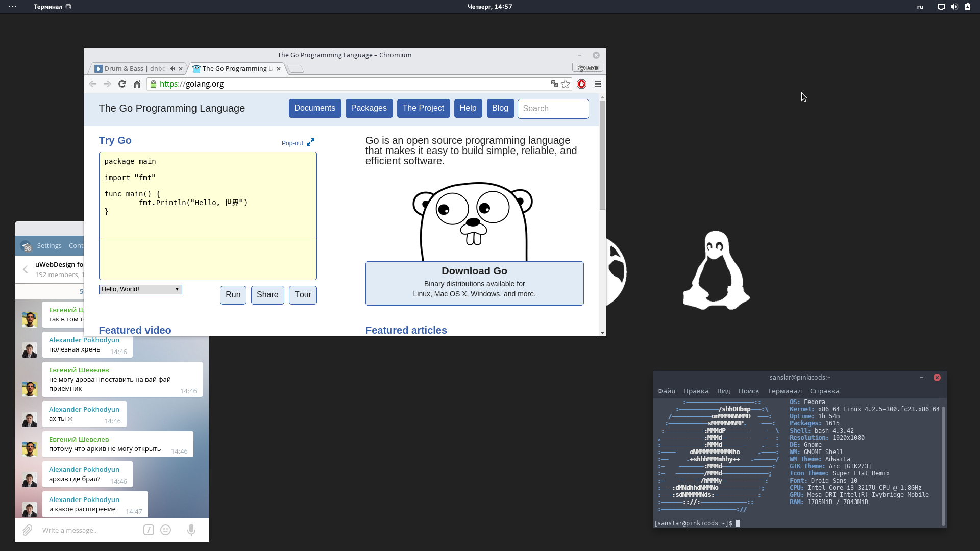Image resolution: width=980 pixels, height=551 pixels.
Task: Open Telegram Settings
Action: (x=49, y=246)
